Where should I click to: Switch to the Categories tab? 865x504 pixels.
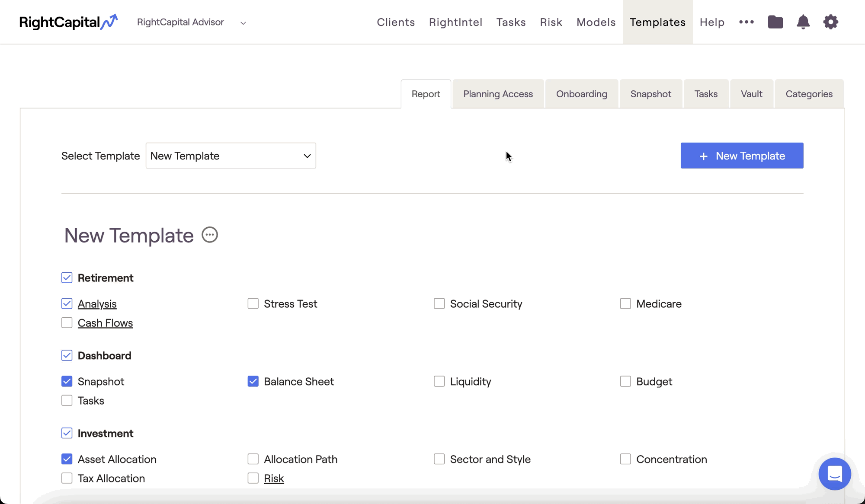(809, 94)
